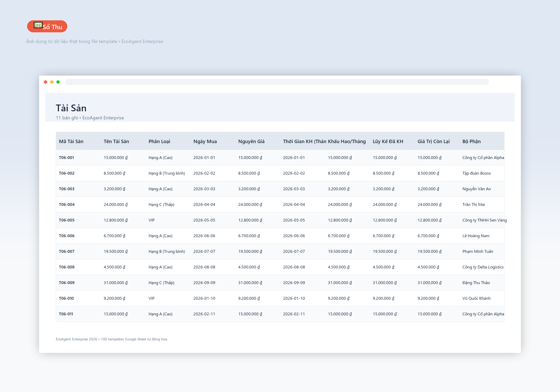The image size is (560, 392).
Task: Select the Nguyên Giá column header
Action: (251, 141)
